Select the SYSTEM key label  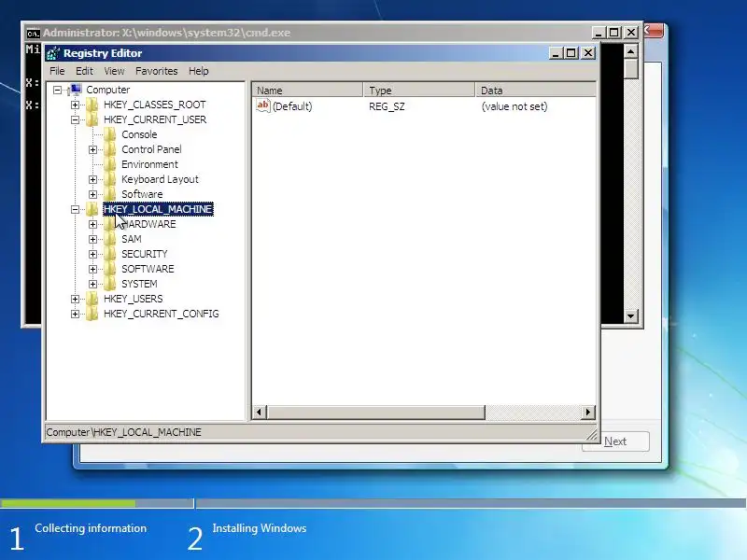139,284
